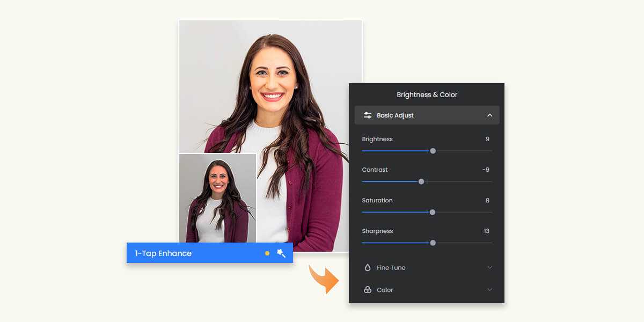Screen dimensions: 644x322
Task: Select the large enhanced portrait preview
Action: 270,136
